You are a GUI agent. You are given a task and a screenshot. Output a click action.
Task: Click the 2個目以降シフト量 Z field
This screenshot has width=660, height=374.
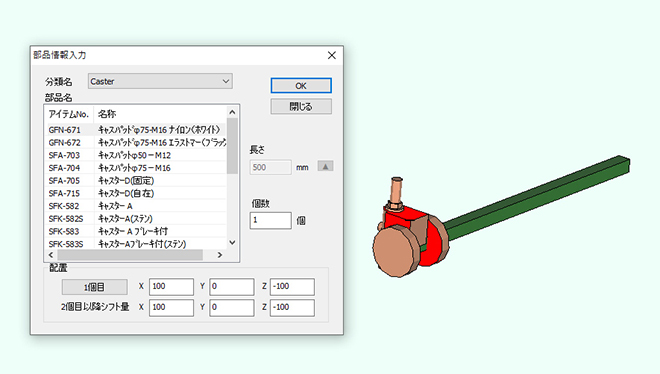click(292, 308)
